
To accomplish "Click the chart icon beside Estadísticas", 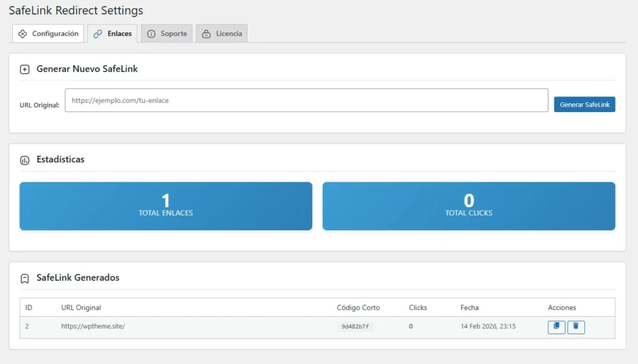I will pos(24,160).
